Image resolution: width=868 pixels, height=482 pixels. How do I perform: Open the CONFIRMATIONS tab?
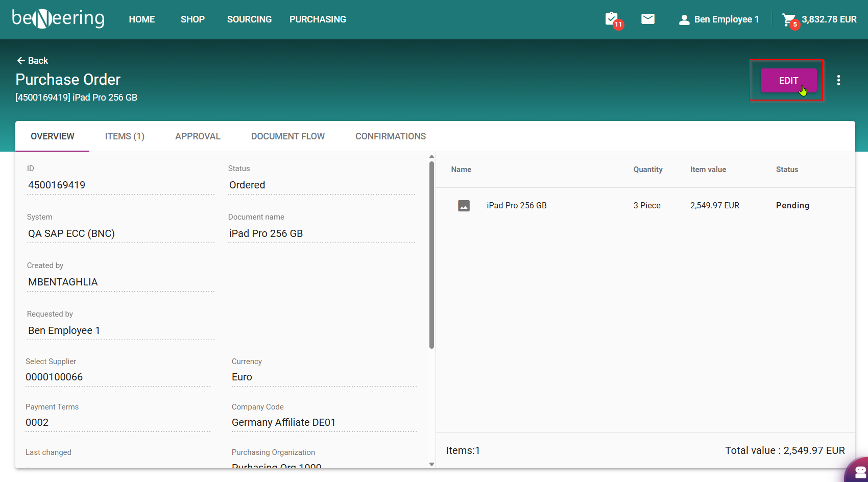(x=390, y=136)
